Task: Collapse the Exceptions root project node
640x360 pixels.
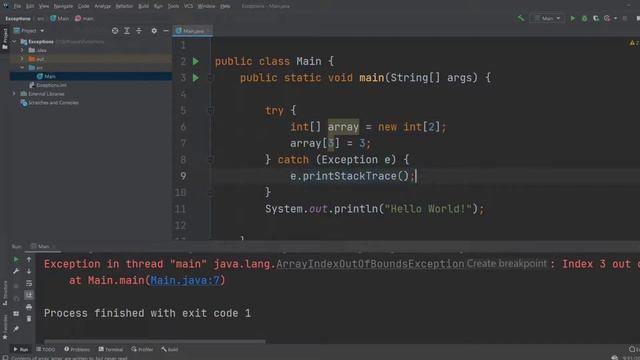Action: [x=14, y=42]
